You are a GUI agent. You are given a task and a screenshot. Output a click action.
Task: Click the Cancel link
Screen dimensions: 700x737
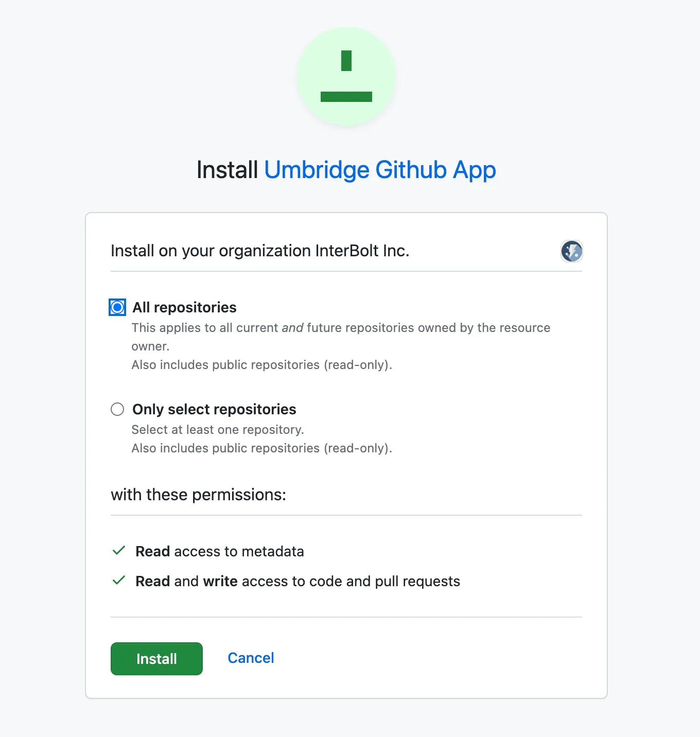(251, 658)
